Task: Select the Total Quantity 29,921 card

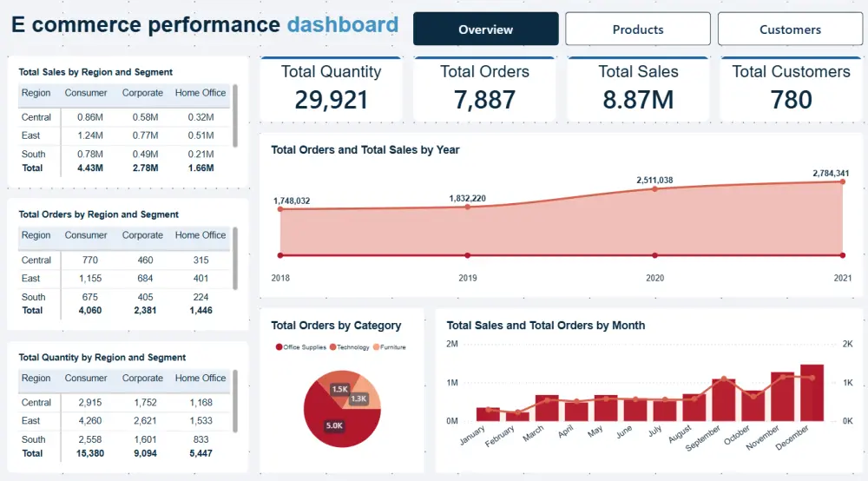Action: (x=331, y=89)
